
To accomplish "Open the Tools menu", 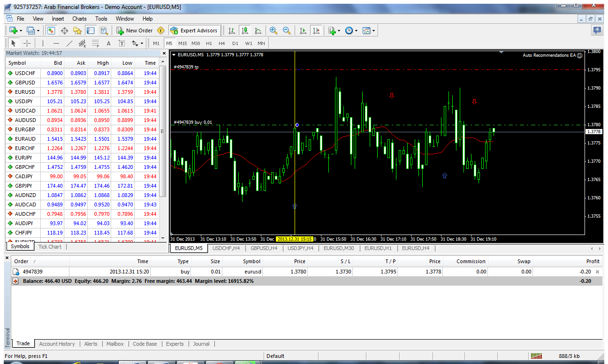I will tap(101, 19).
